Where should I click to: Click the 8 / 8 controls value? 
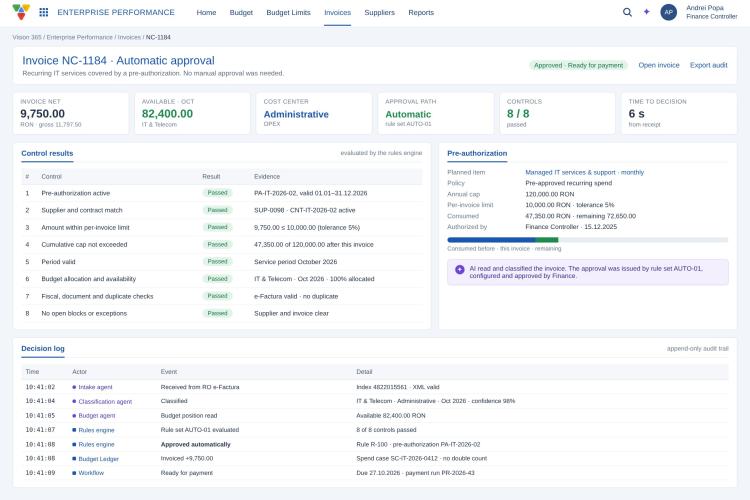pos(518,114)
